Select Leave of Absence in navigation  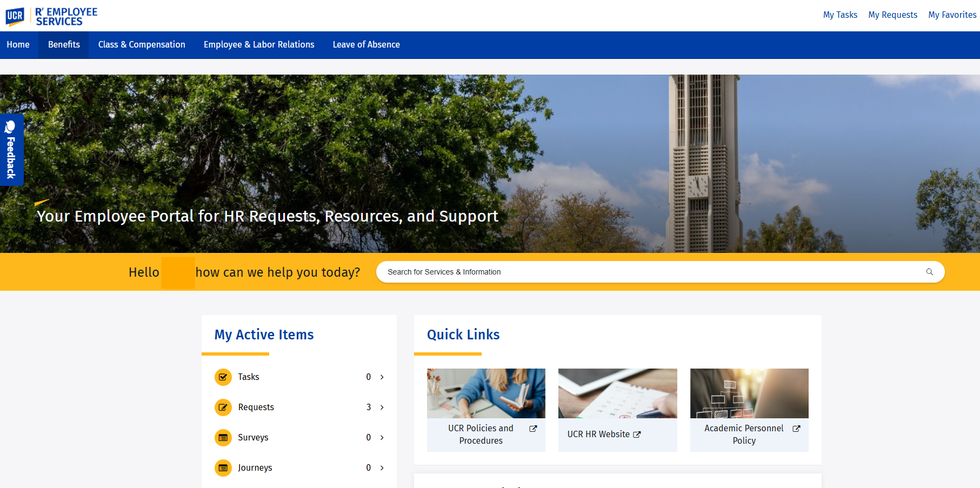(x=366, y=45)
